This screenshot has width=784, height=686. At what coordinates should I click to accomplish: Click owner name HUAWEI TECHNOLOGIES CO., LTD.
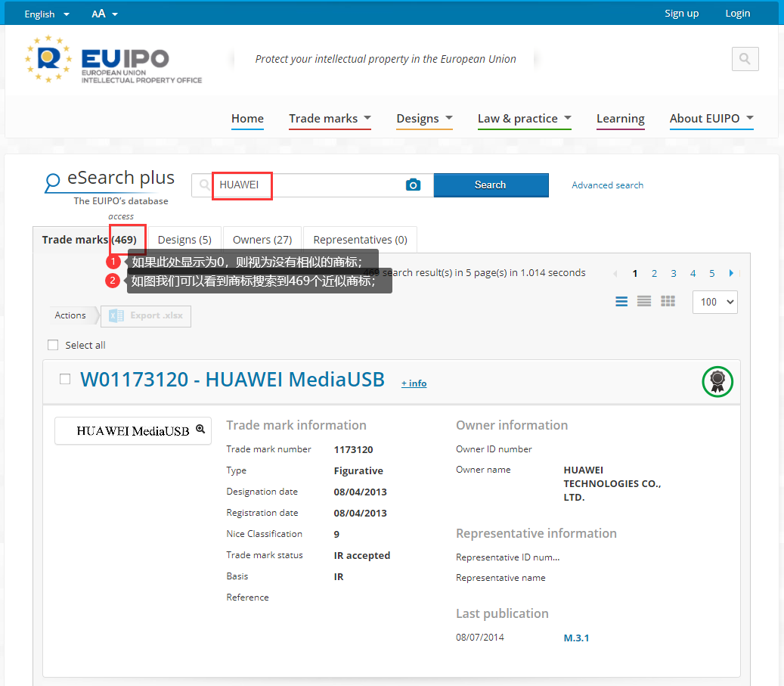(x=612, y=483)
